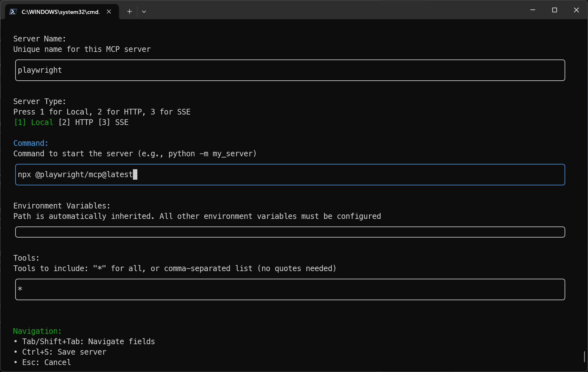Pick the [3] SSE server type

coord(114,122)
